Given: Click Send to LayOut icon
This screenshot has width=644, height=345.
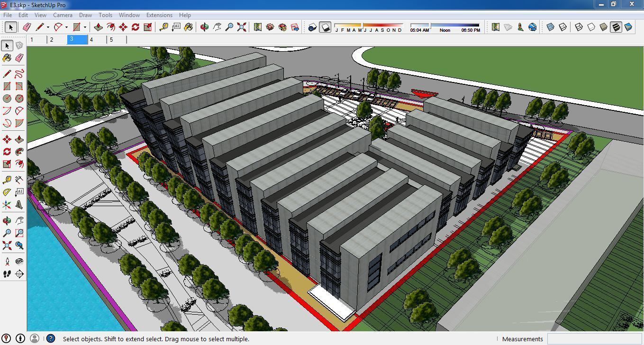Looking at the screenshot, I should (x=294, y=27).
